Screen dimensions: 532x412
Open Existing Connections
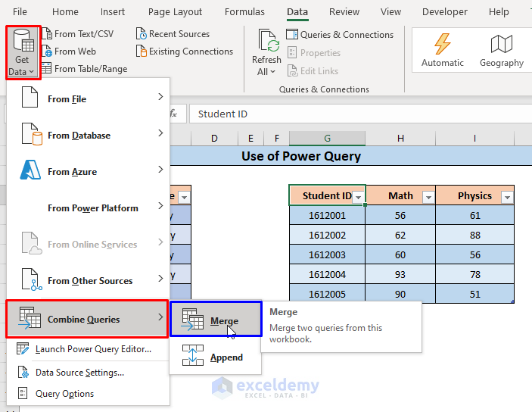click(184, 51)
